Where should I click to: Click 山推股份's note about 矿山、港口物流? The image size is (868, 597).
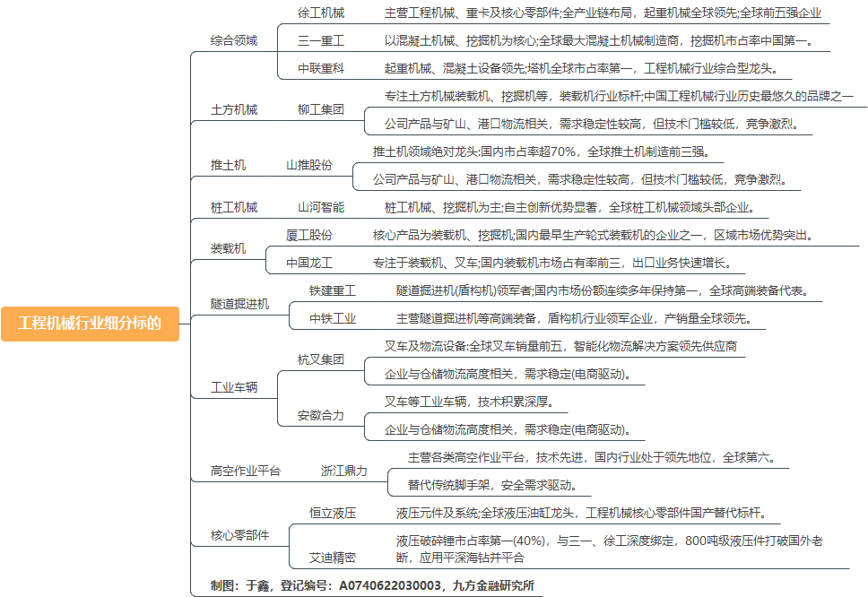click(x=581, y=179)
